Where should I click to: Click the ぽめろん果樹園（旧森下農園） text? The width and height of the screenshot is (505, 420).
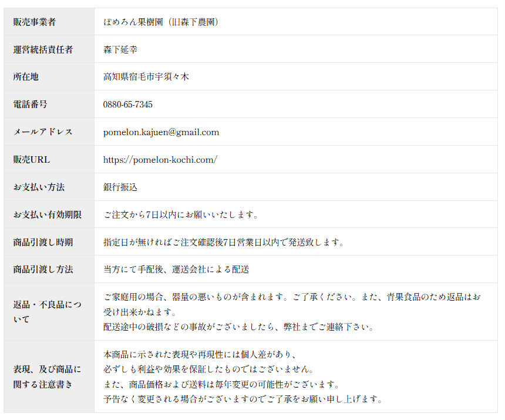tap(161, 22)
